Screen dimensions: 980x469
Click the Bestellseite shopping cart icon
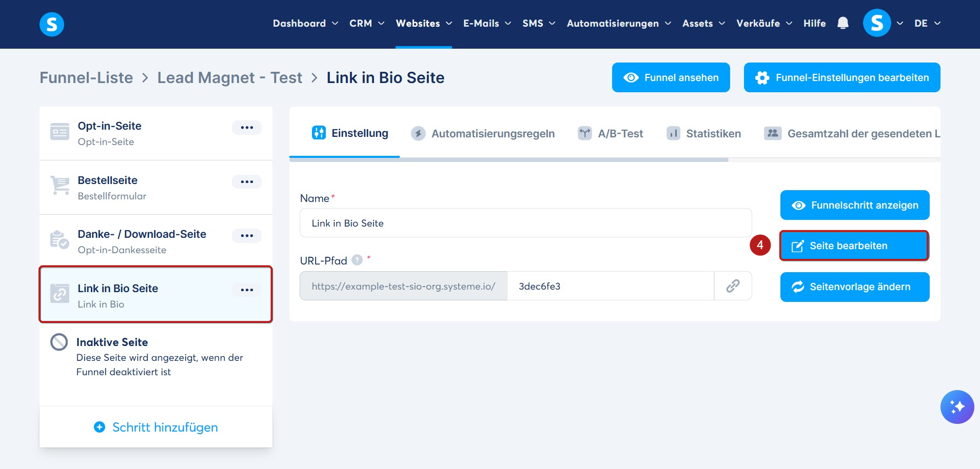pos(60,186)
